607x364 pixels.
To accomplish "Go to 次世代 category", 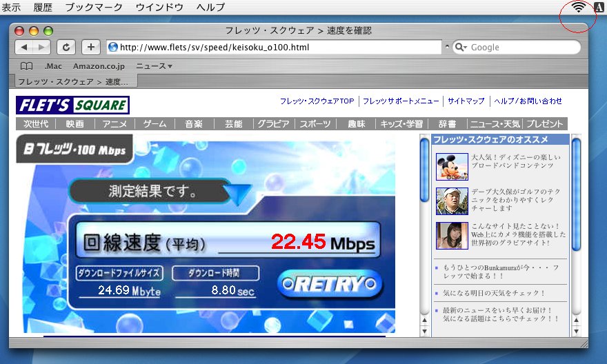I will point(36,124).
